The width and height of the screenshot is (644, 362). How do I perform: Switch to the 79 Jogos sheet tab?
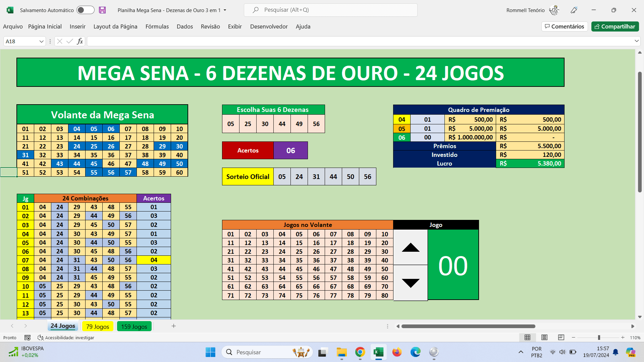click(98, 326)
